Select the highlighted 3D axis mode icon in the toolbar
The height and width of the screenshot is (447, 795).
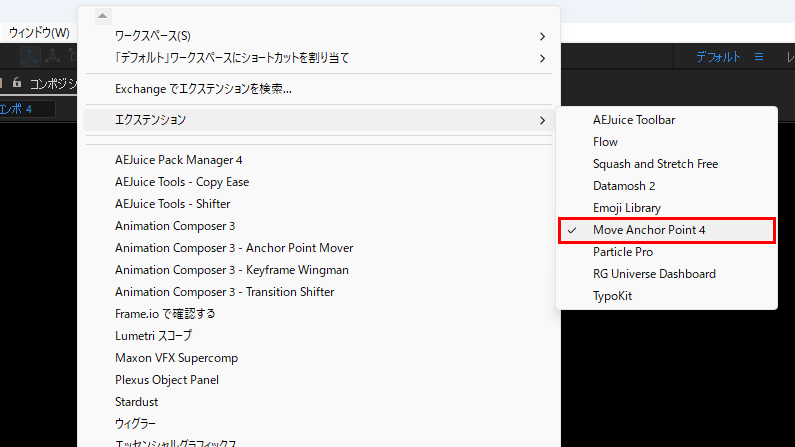point(30,56)
